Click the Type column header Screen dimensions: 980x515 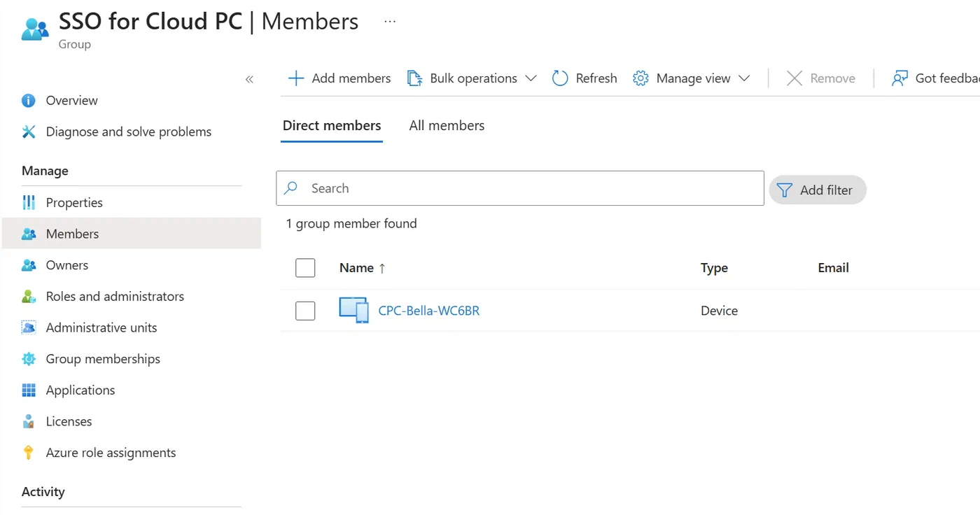tap(714, 268)
